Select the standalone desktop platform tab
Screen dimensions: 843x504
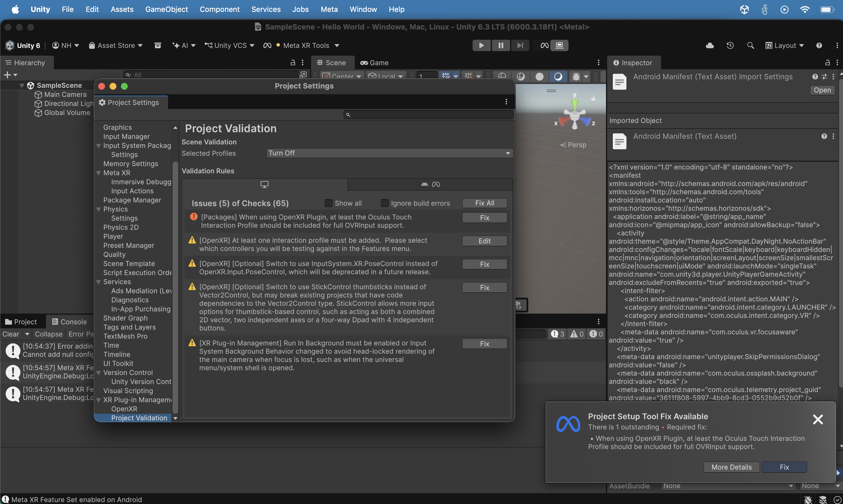tap(265, 184)
